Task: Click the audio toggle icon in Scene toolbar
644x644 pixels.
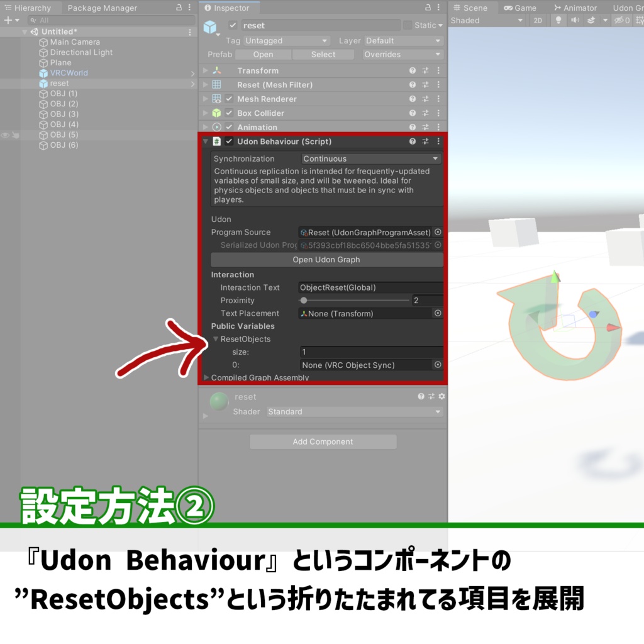Action: (574, 20)
